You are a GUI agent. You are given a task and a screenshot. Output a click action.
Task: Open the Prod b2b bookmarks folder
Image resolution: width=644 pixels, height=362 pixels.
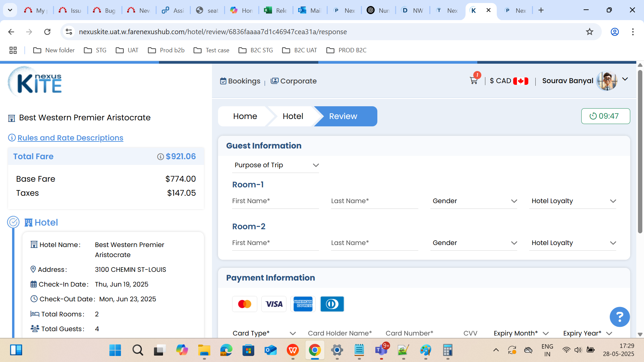[166, 50]
